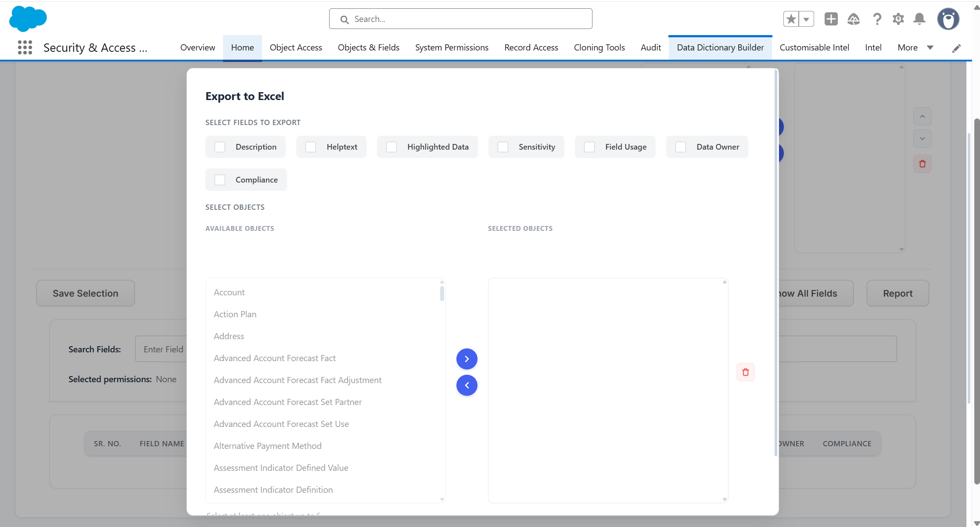Click the Save Selection button
The height and width of the screenshot is (527, 980).
click(x=85, y=293)
